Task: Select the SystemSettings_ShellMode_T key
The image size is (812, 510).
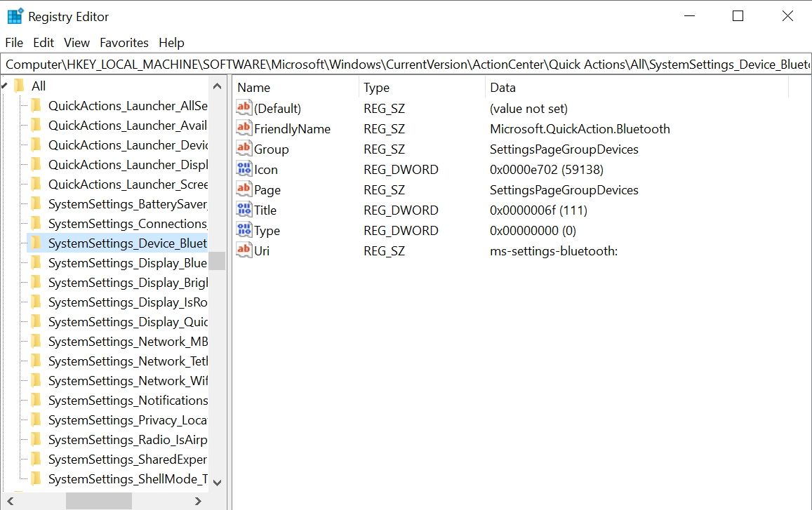Action: pos(128,479)
